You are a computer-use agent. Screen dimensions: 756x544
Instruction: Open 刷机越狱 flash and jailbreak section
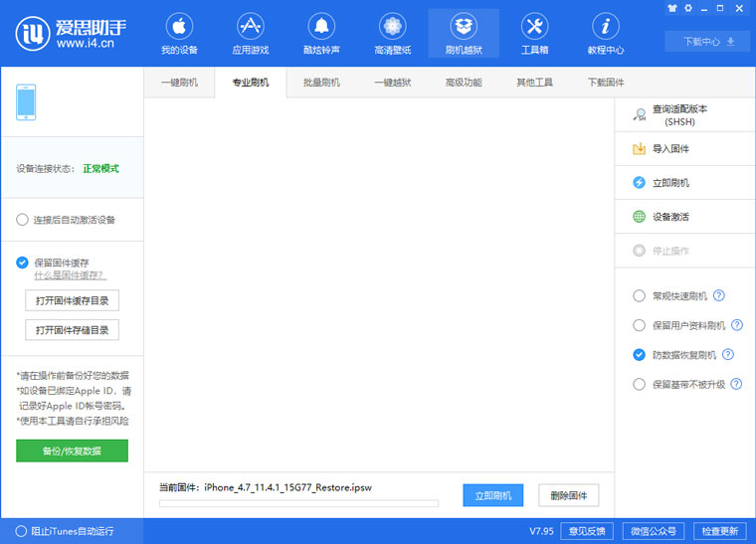click(x=464, y=34)
